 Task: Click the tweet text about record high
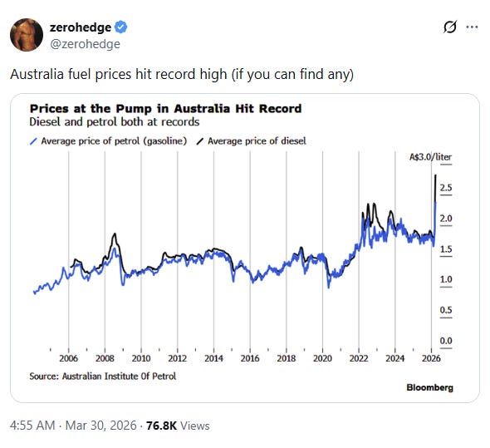point(182,75)
